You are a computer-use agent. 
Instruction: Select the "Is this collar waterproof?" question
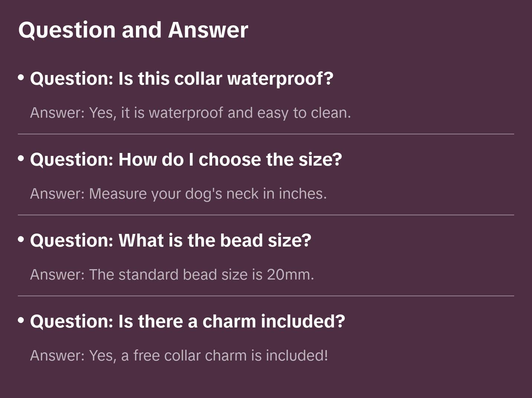coord(182,79)
